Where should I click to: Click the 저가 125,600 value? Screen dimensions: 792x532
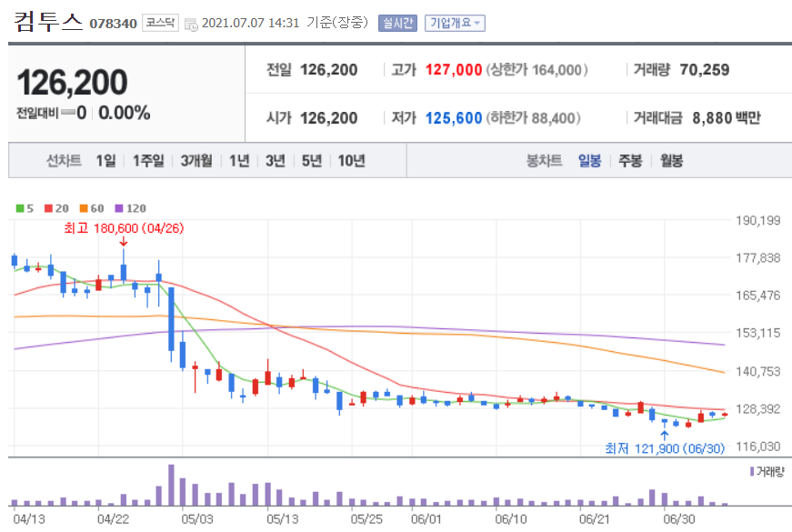(x=454, y=118)
